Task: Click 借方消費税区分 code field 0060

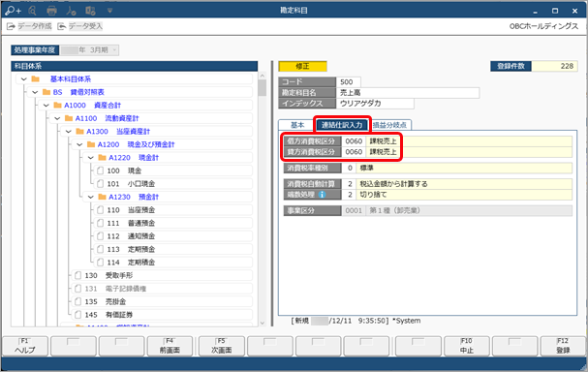Action: (x=354, y=141)
